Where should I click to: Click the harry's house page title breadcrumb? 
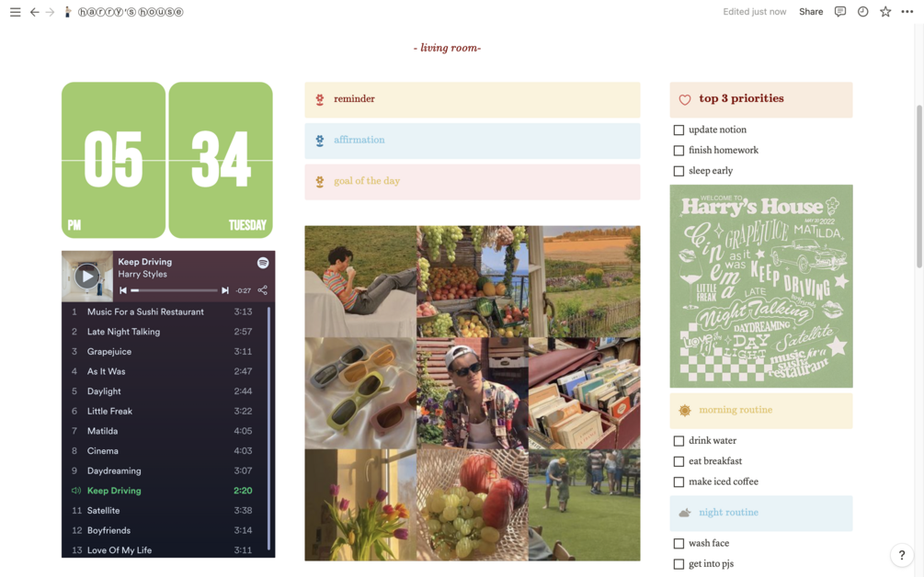point(131,12)
